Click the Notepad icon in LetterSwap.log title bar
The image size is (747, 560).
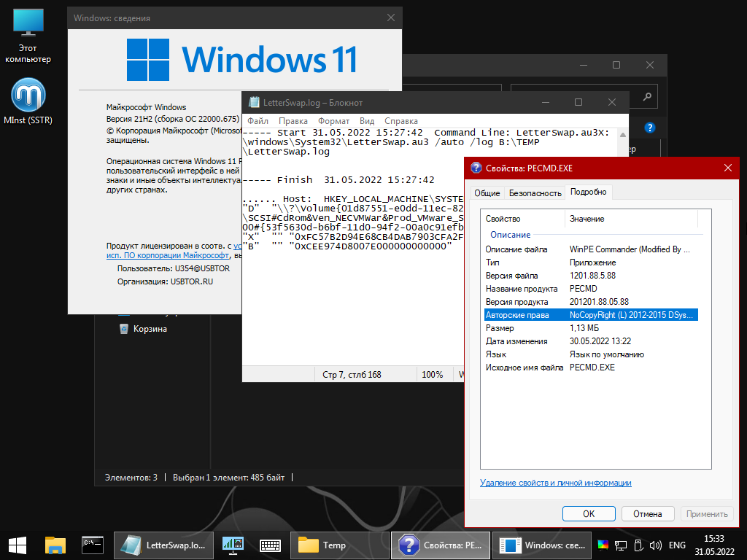tap(254, 102)
